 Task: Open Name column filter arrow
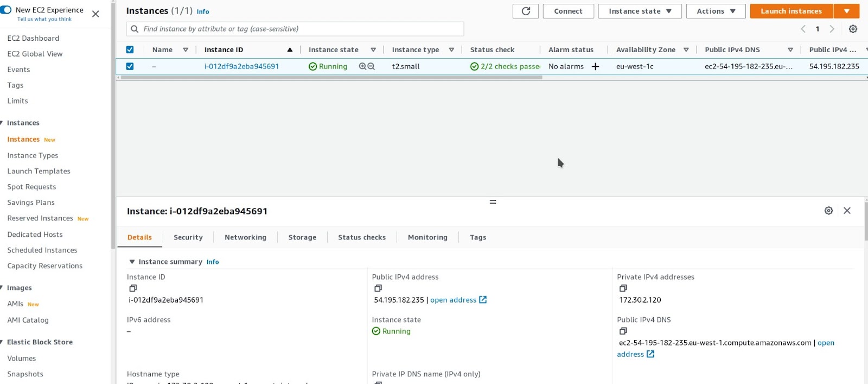click(186, 50)
